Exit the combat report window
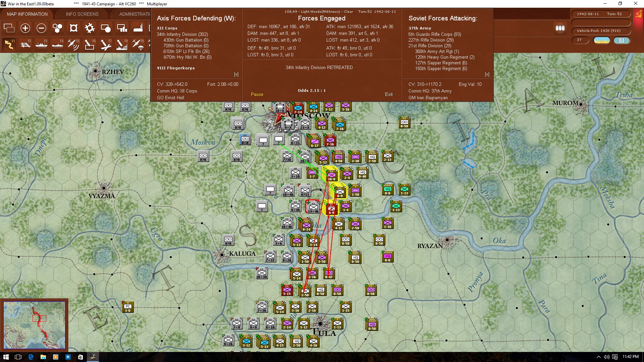 pyautogui.click(x=389, y=95)
